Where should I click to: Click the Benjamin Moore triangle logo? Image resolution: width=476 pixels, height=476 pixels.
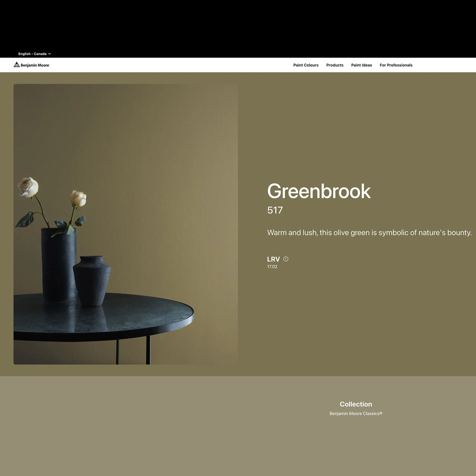(x=16, y=65)
